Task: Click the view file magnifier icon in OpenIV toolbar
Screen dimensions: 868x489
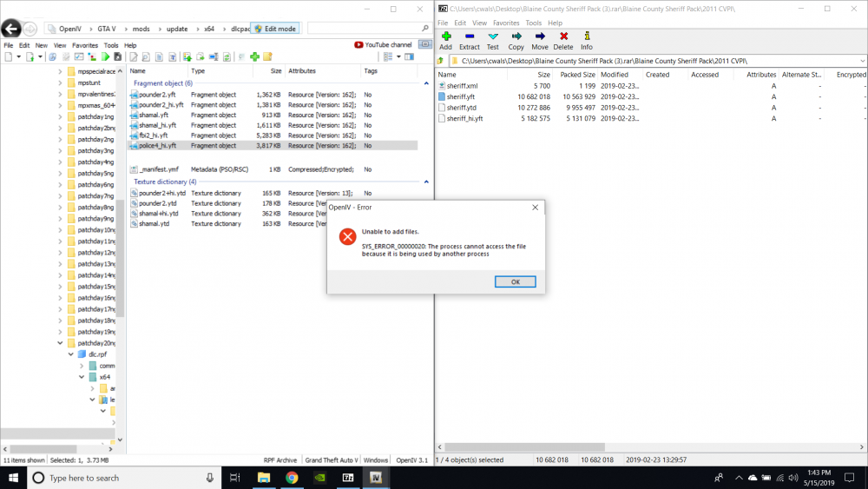Action: tap(146, 57)
